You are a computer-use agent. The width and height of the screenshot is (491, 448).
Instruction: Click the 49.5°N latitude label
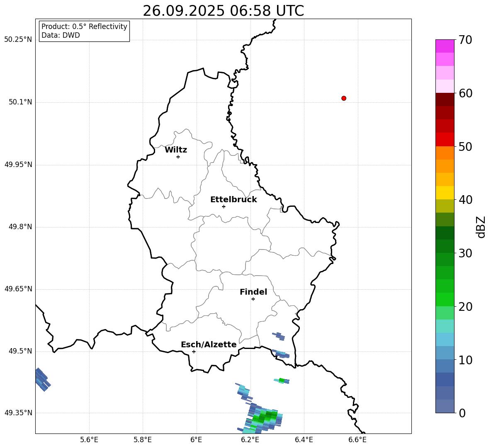(20, 351)
